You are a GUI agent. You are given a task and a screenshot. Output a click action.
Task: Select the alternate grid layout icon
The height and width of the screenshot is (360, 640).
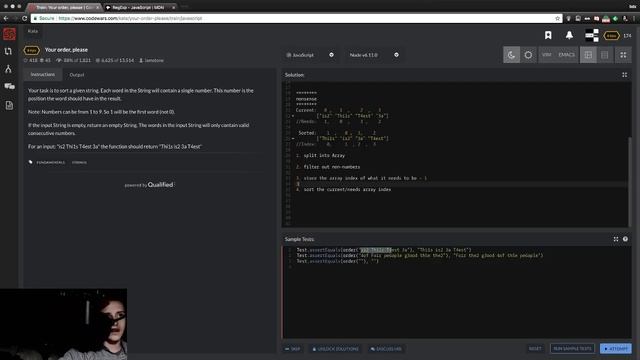click(x=605, y=55)
